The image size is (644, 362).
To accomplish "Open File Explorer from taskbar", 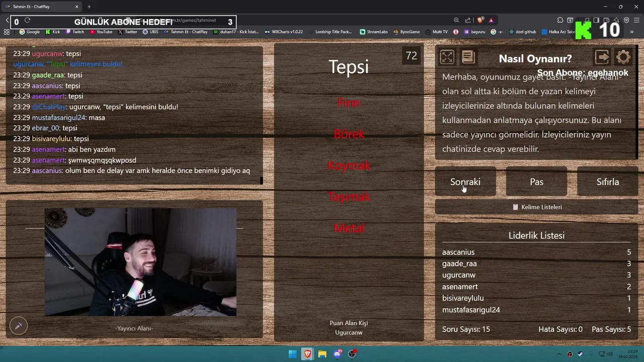I will (x=322, y=354).
